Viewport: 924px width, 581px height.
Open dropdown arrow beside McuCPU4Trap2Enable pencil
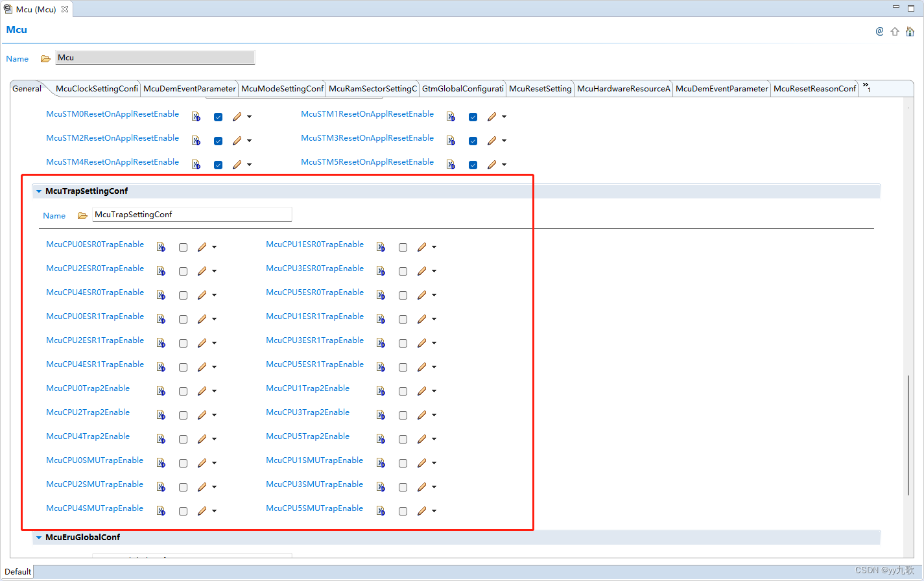(x=215, y=440)
